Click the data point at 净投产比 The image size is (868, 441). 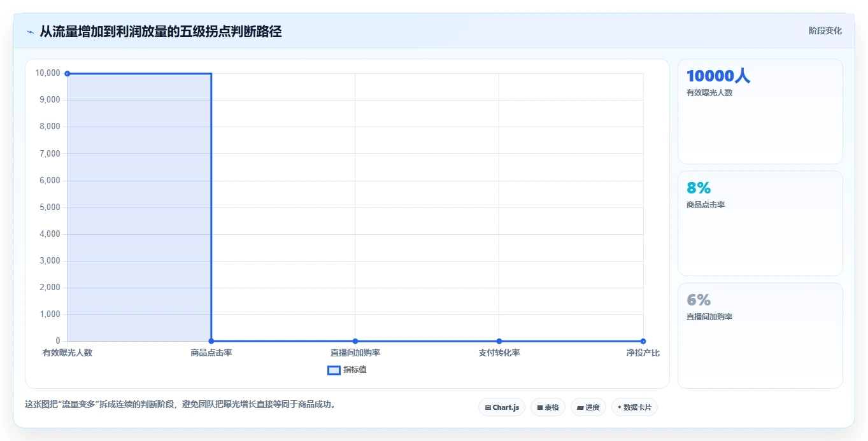[643, 341]
